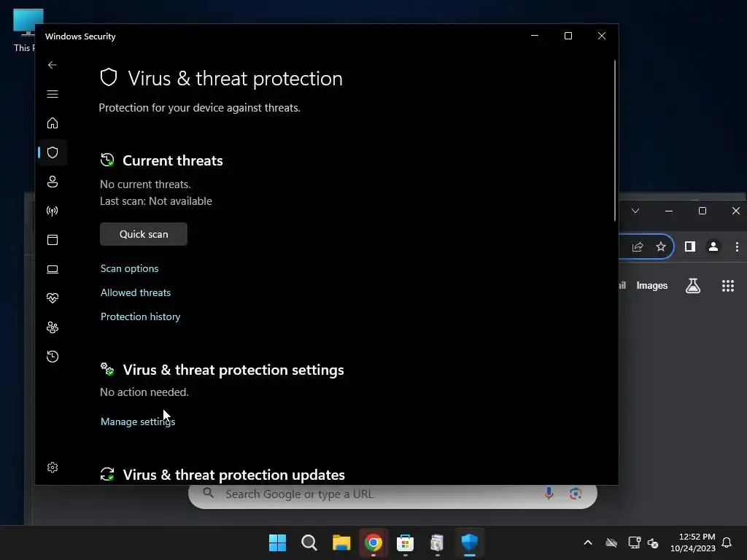Open Scan options link
This screenshot has height=560, width=747.
tap(130, 268)
